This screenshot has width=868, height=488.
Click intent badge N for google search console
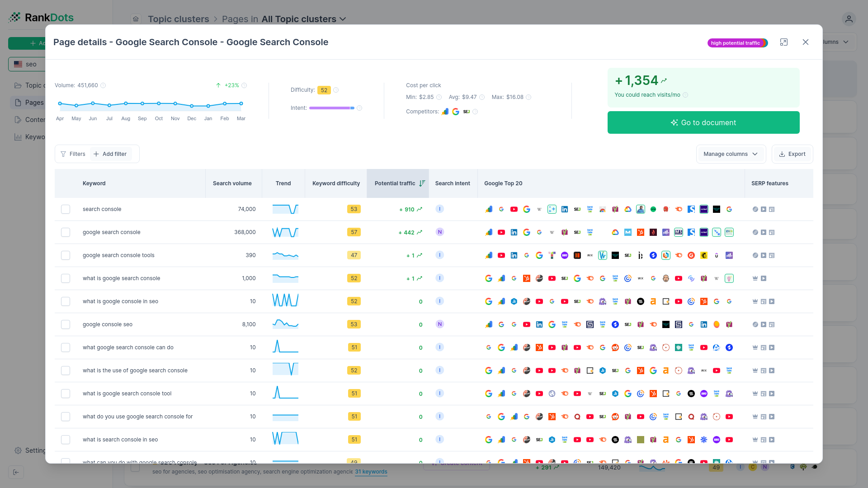(x=439, y=232)
